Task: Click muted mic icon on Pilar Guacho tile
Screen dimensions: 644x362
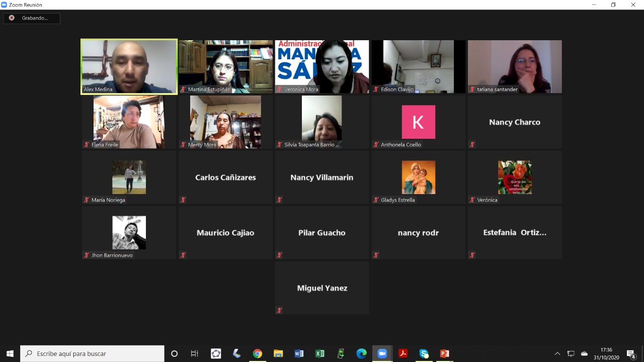Action: 279,255
